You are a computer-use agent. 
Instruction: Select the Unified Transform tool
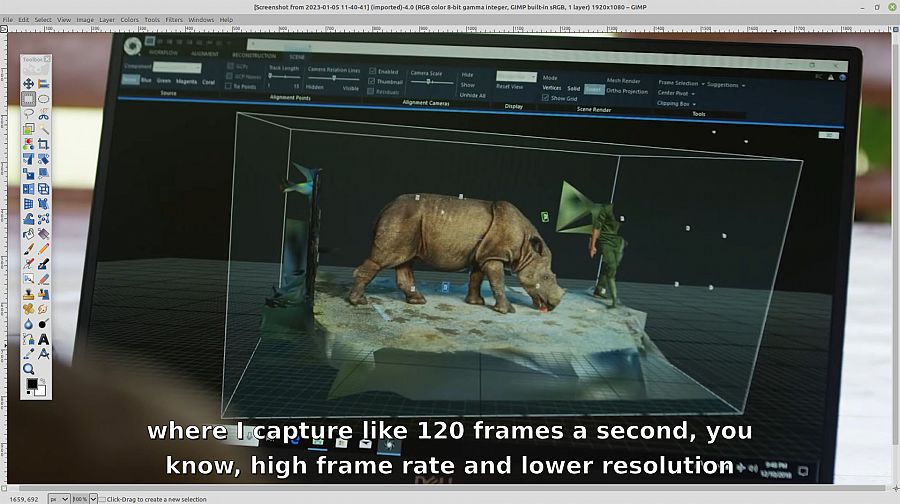coord(28,158)
